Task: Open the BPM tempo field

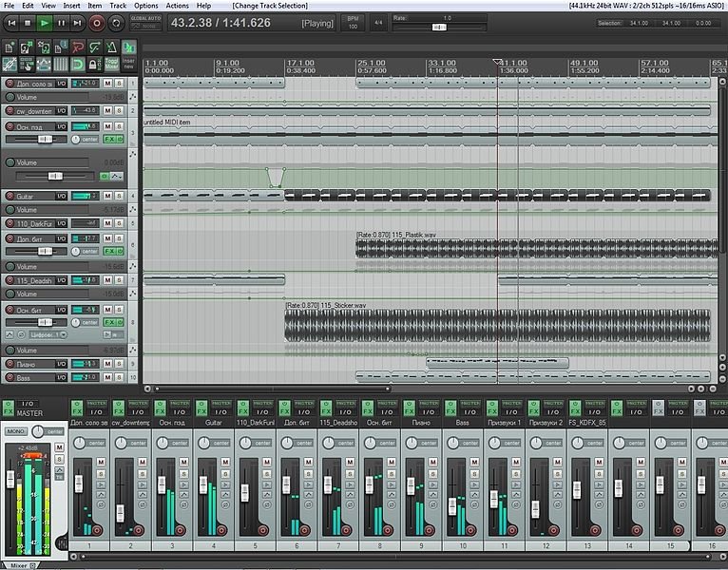Action: (x=353, y=21)
